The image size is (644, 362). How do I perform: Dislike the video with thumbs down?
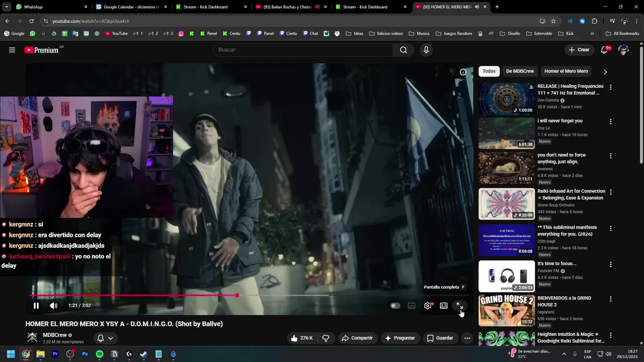coord(326,338)
